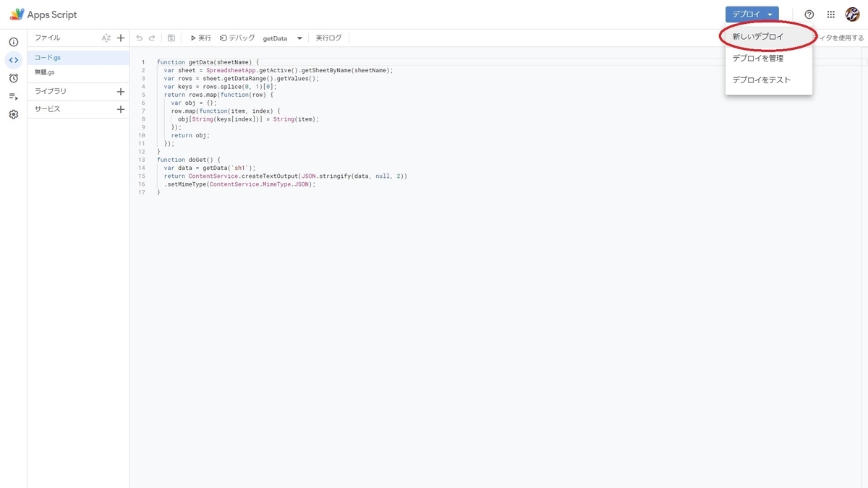Image resolution: width=868 pixels, height=488 pixels.
Task: Open Project Settings gear icon
Action: point(13,114)
